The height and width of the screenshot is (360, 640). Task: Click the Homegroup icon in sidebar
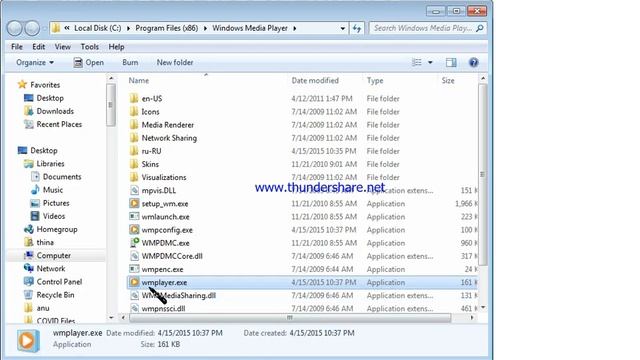(x=28, y=229)
